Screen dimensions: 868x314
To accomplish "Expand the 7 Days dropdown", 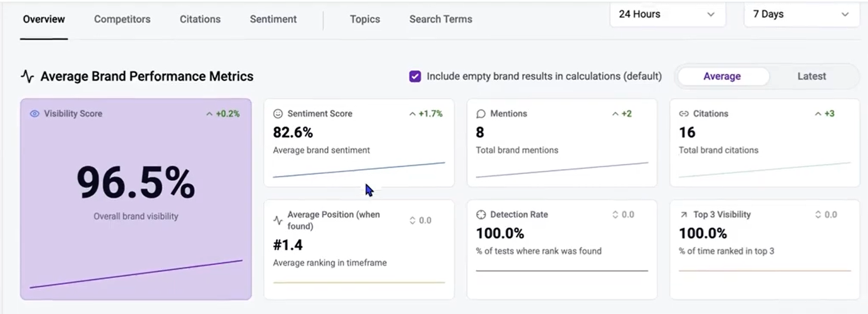I will (801, 14).
